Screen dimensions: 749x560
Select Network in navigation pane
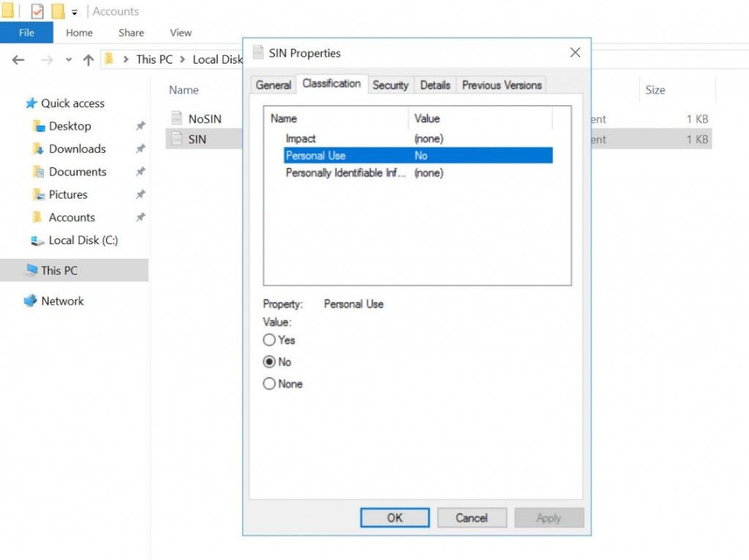tap(63, 300)
